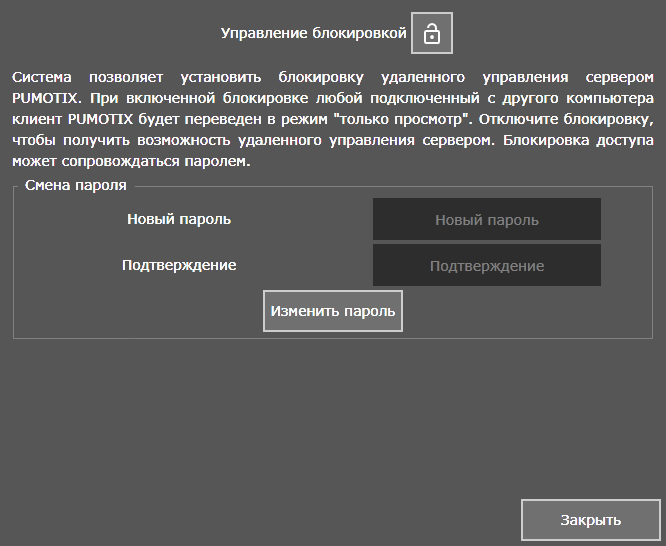Click the open padlock icon

click(x=432, y=33)
